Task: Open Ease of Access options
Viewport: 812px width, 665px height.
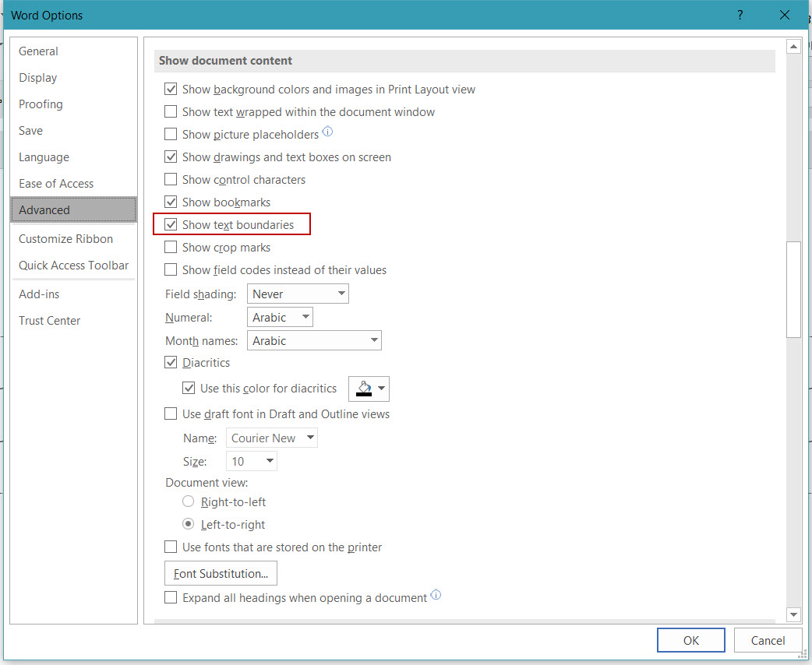Action: coord(73,184)
